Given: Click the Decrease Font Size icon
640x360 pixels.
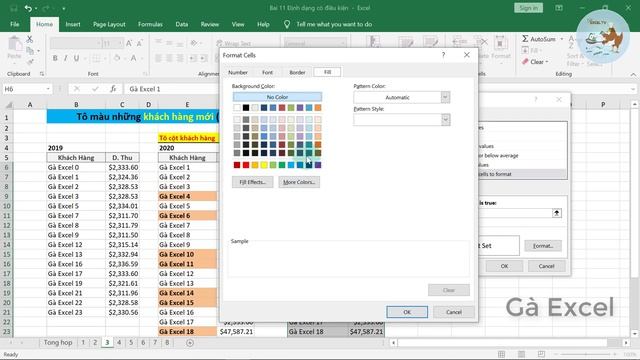Looking at the screenshot, I should click(x=140, y=43).
